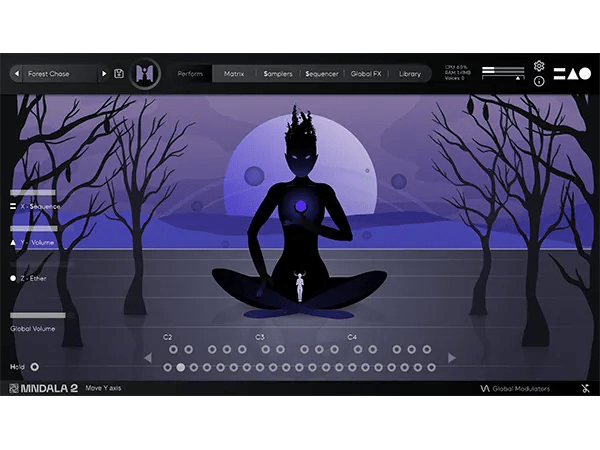Click the triangle shape icon top right
The width and height of the screenshot is (600, 450).
click(572, 73)
